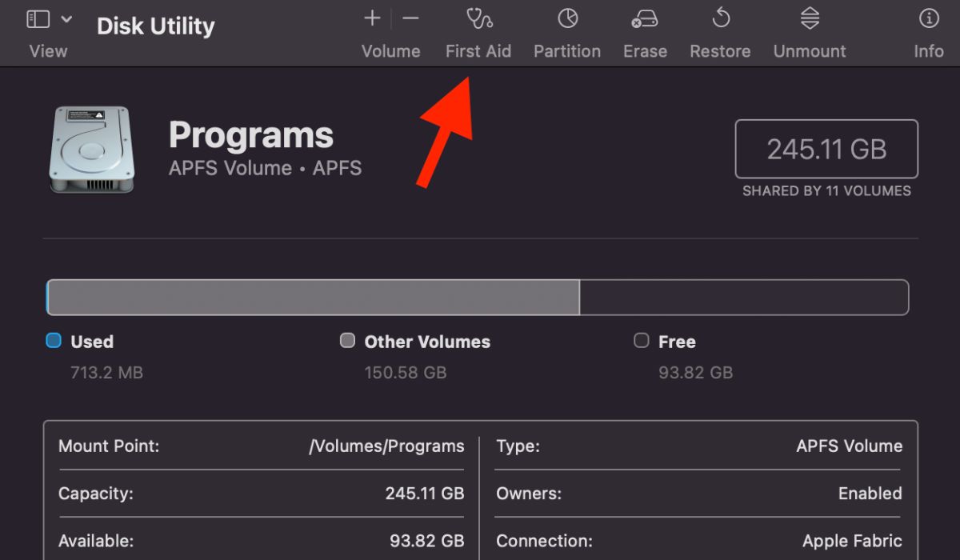
Task: Click the Connection: label
Action: coord(544,542)
